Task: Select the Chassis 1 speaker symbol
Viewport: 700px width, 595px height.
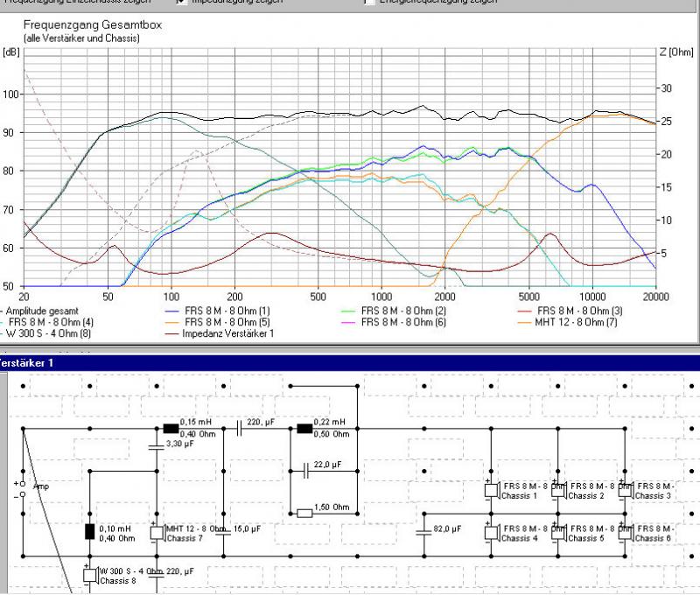Action: [x=493, y=490]
